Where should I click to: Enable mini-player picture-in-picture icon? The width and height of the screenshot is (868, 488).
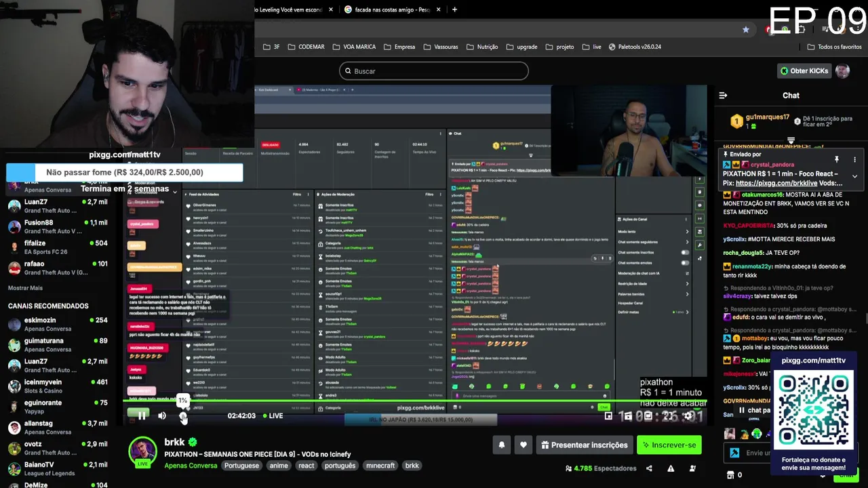608,415
